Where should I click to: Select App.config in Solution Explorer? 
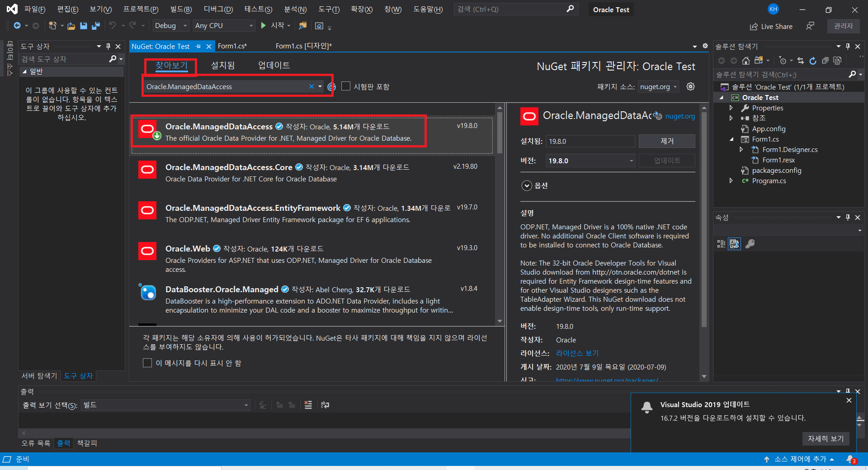[769, 128]
